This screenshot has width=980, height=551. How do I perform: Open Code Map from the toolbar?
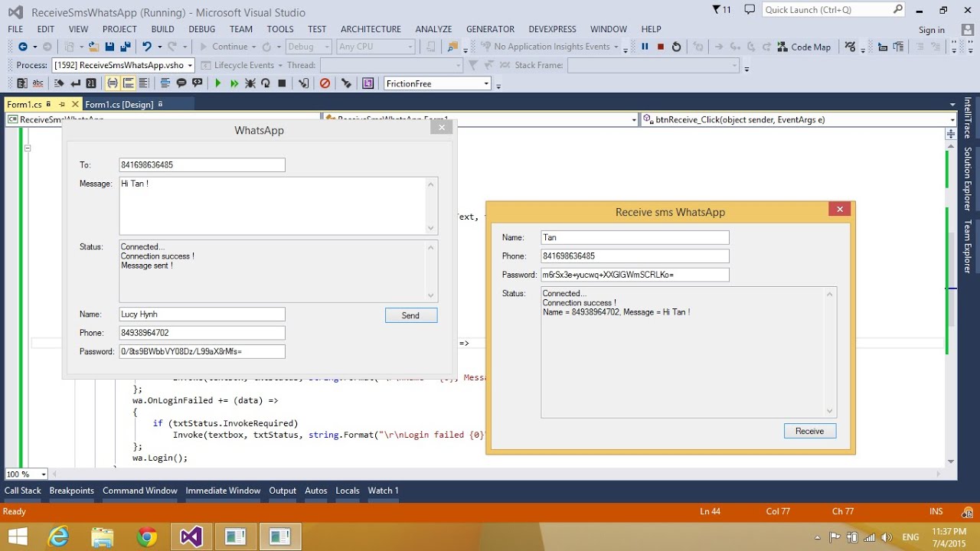(x=803, y=47)
